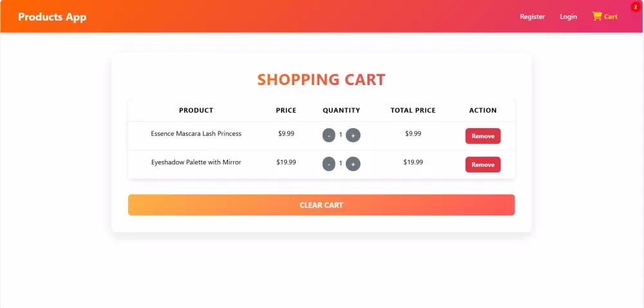Open the shopping cart icon in navbar
This screenshot has height=308, width=644.
597,16
